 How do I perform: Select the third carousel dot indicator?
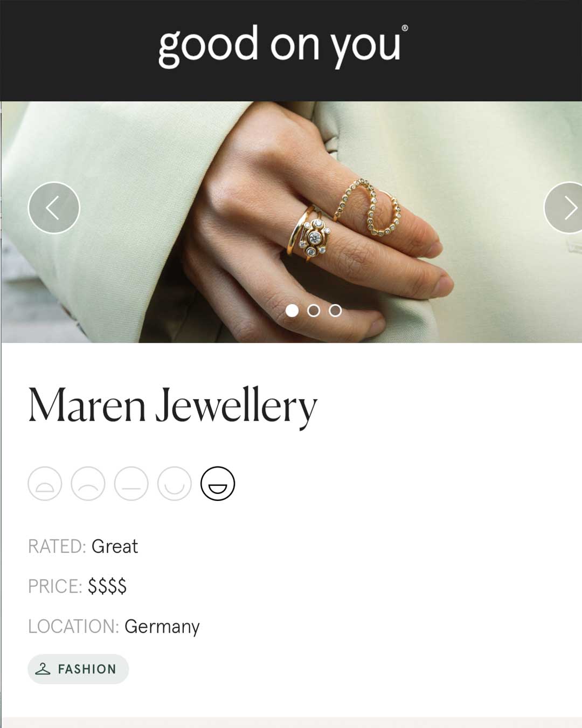[x=335, y=311]
